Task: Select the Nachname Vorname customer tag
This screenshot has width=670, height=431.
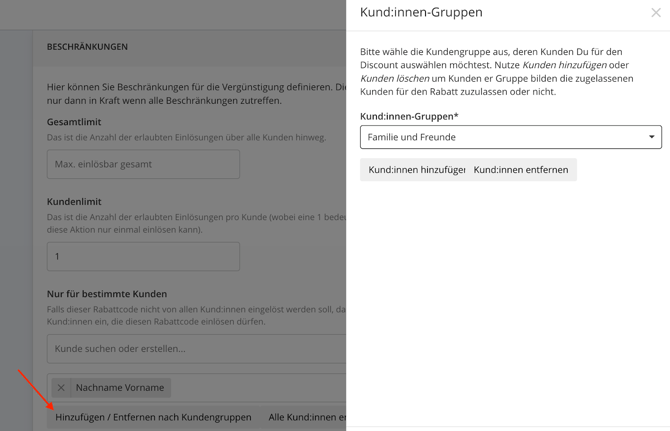Action: [x=120, y=388]
